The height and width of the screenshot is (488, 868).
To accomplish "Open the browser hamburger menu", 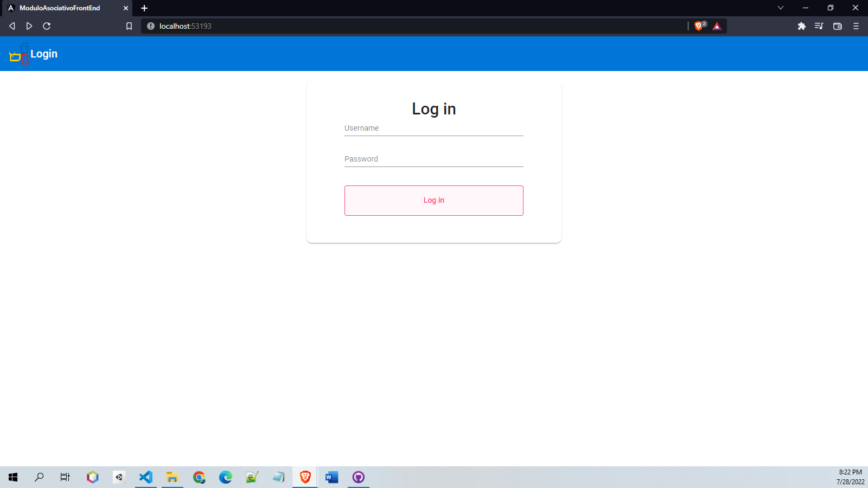I will (856, 26).
